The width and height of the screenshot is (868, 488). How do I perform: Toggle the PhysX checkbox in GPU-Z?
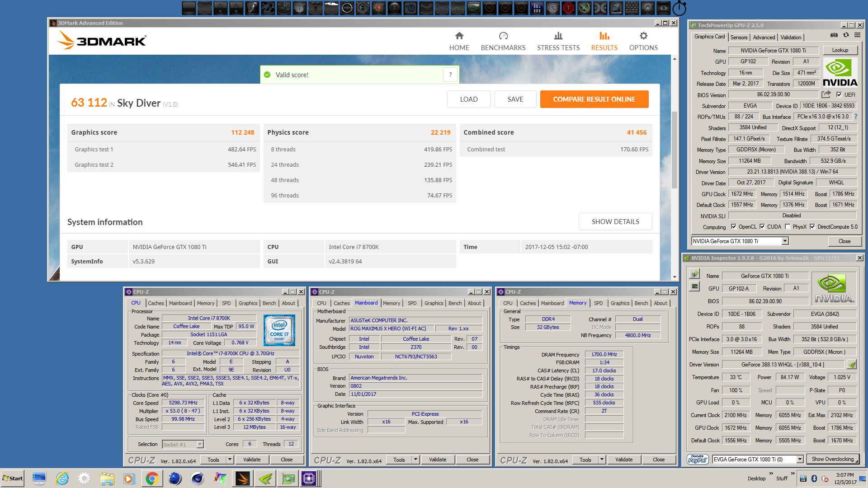788,227
